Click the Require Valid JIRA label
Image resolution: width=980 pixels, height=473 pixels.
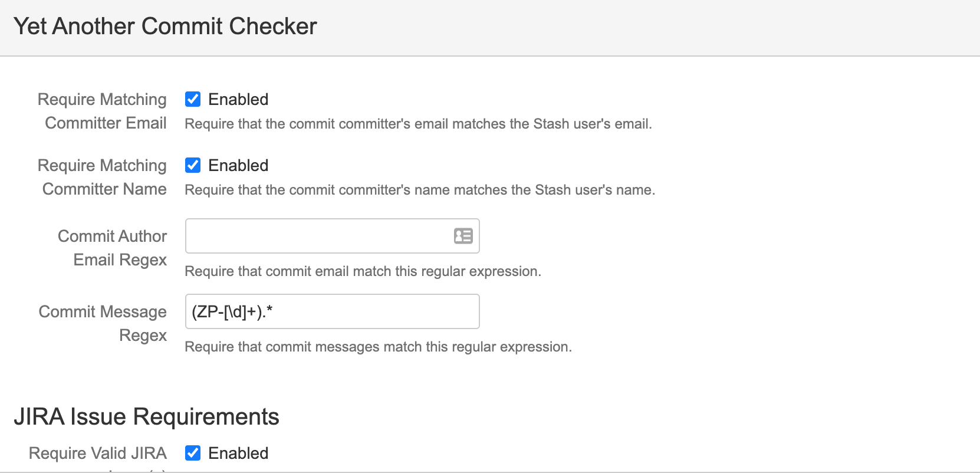pos(98,453)
